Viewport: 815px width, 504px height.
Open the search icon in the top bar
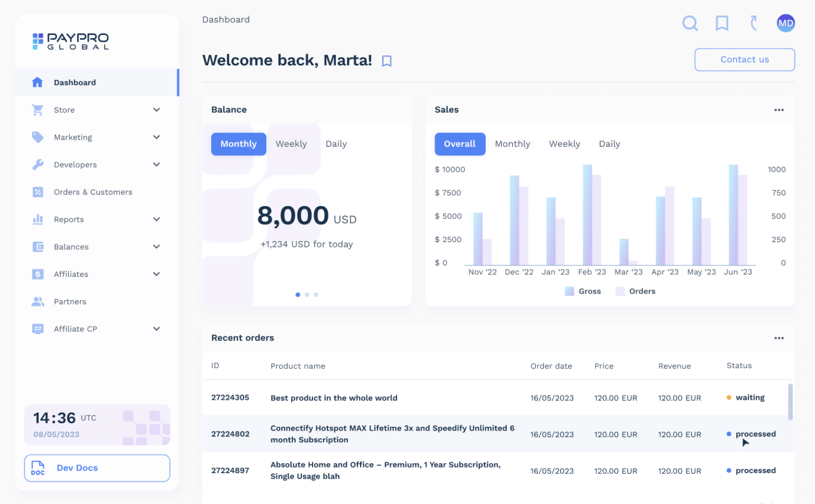click(x=690, y=23)
